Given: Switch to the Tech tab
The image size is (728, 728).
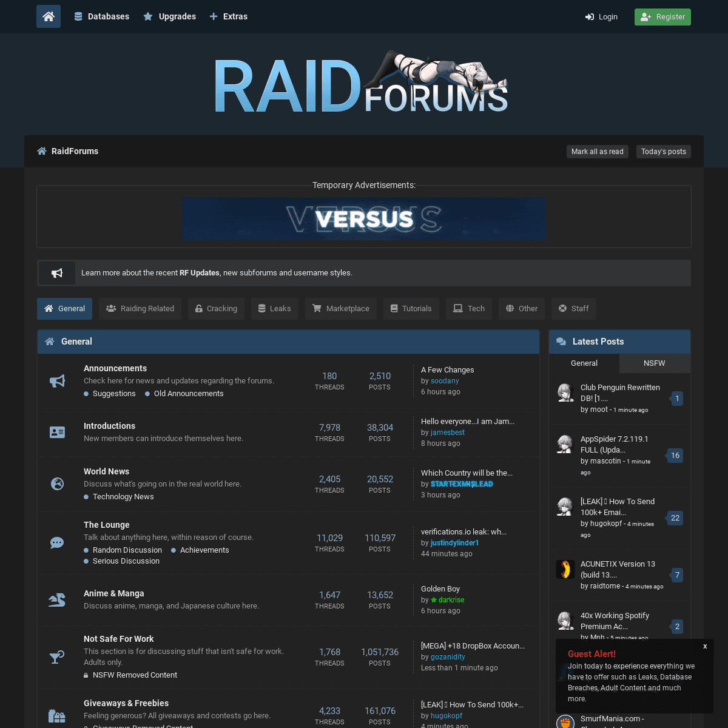Looking at the screenshot, I should pos(469,309).
